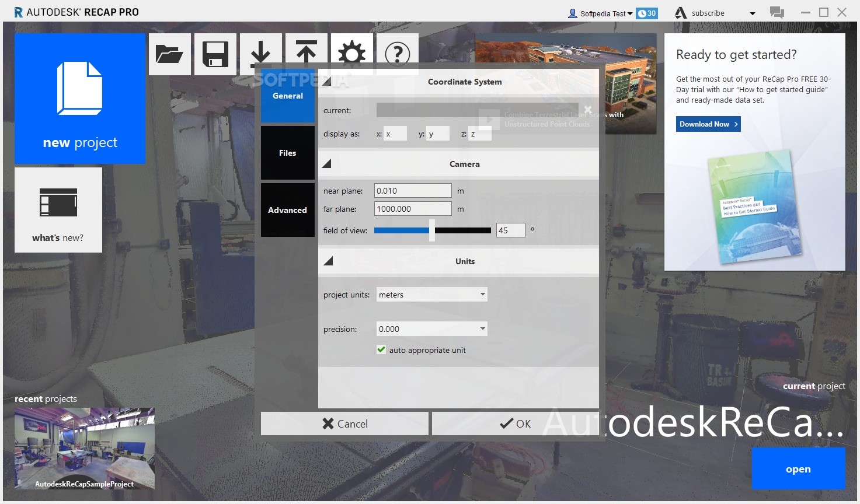Screen dimensions: 860x504
Task: Click the field of view degrees box
Action: [510, 230]
